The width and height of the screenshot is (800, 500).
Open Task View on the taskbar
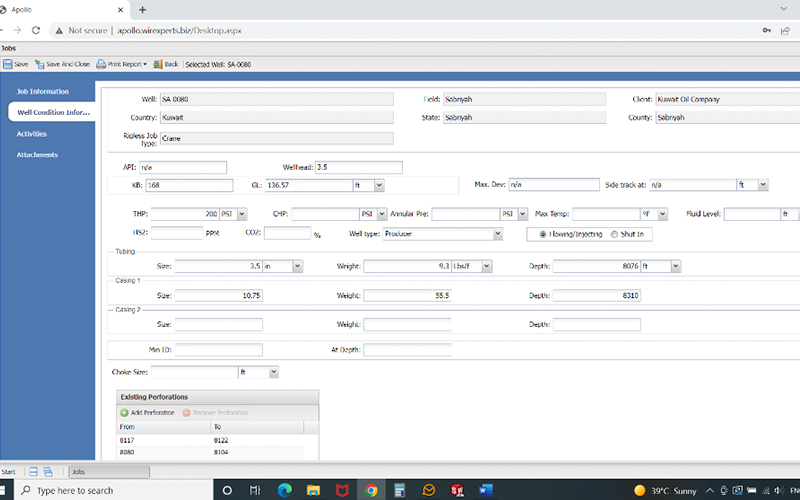255,490
